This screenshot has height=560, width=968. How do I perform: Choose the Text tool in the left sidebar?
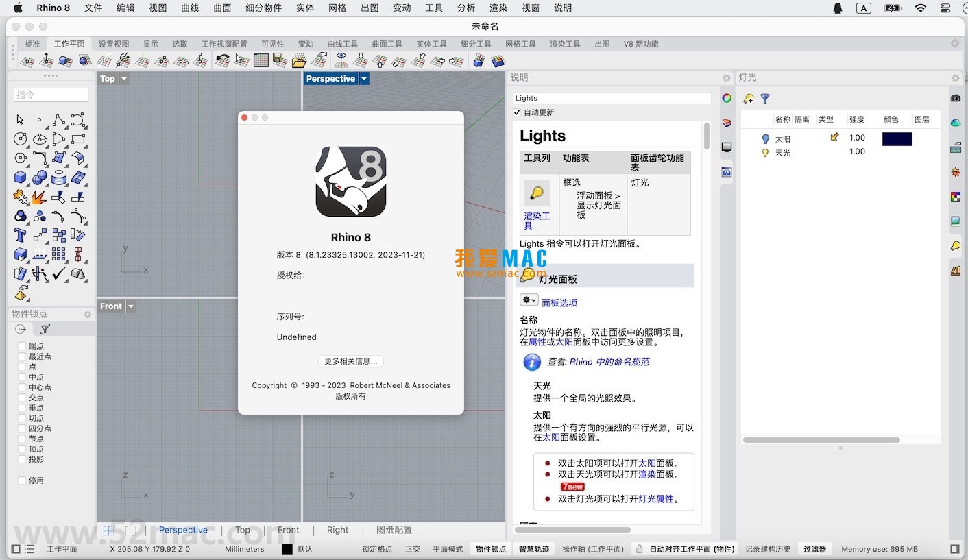pos(21,234)
